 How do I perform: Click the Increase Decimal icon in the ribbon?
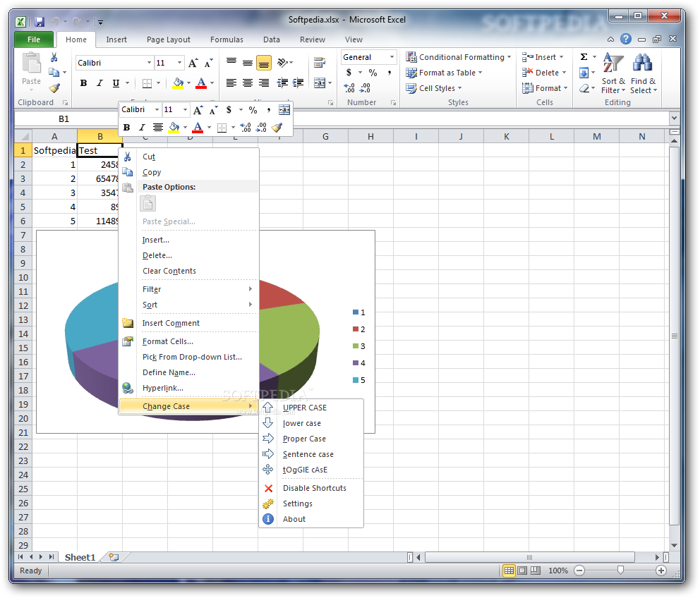(x=349, y=88)
